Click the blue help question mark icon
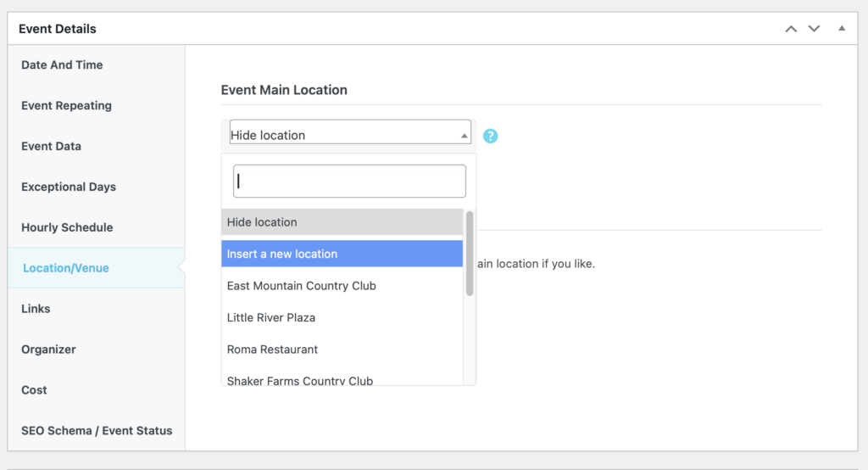Screen dimensions: 868x470 tap(490, 136)
